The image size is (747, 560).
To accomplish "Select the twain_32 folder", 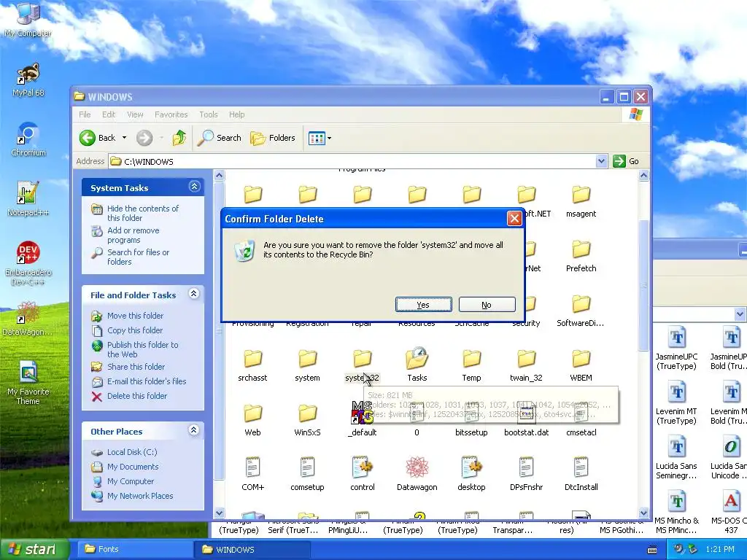I will (527, 365).
